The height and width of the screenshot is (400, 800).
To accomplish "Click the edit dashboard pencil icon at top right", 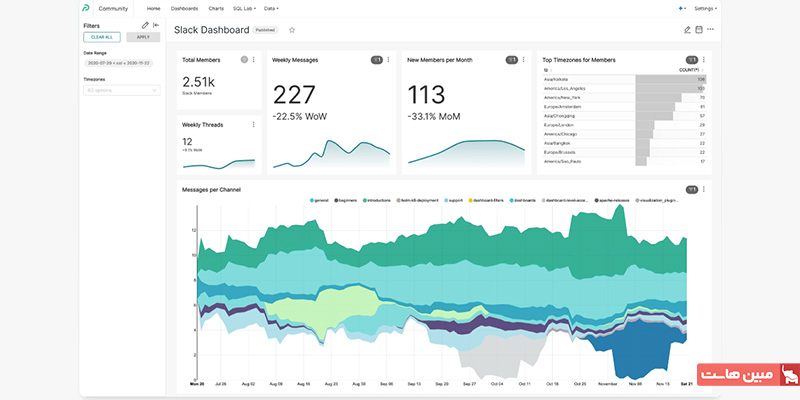I will (687, 30).
